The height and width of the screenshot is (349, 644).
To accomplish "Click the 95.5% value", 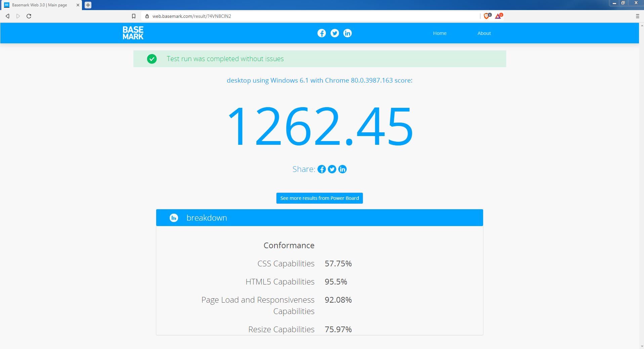I will pyautogui.click(x=336, y=282).
